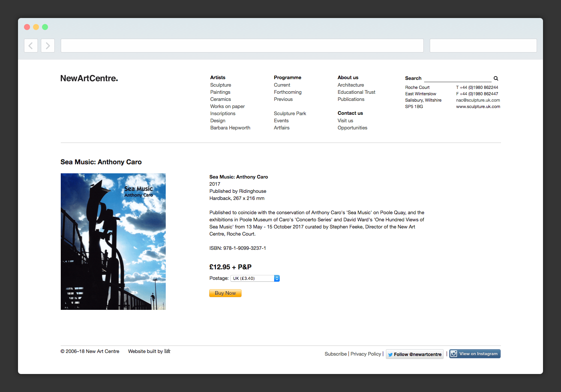Open Sculpture Park page
The width and height of the screenshot is (561, 392).
(290, 113)
